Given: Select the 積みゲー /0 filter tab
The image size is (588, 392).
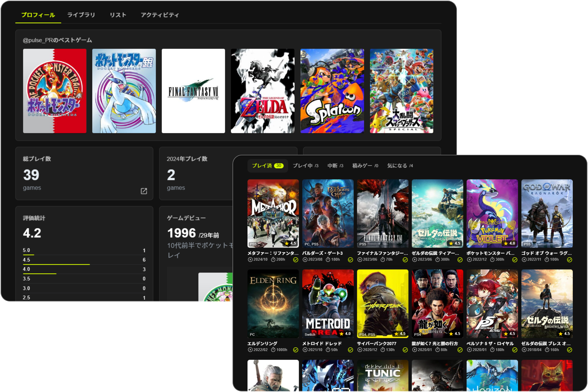Looking at the screenshot, I should coord(365,166).
